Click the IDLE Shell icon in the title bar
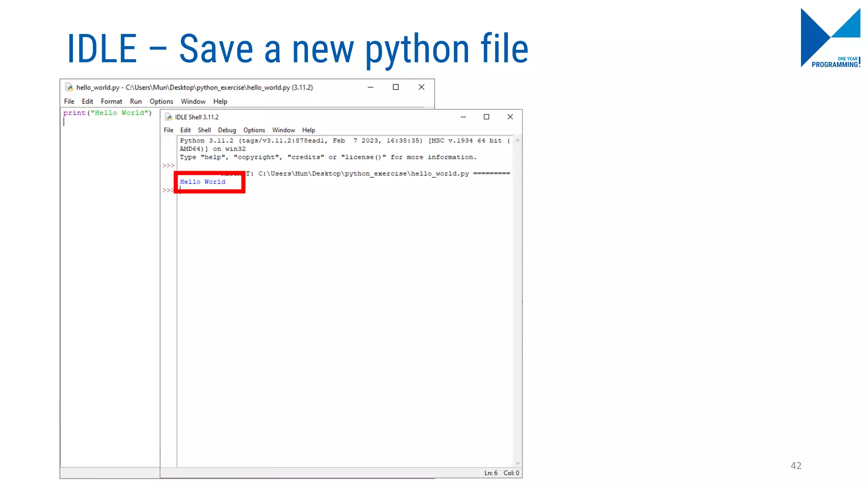868x488 pixels. pyautogui.click(x=168, y=117)
